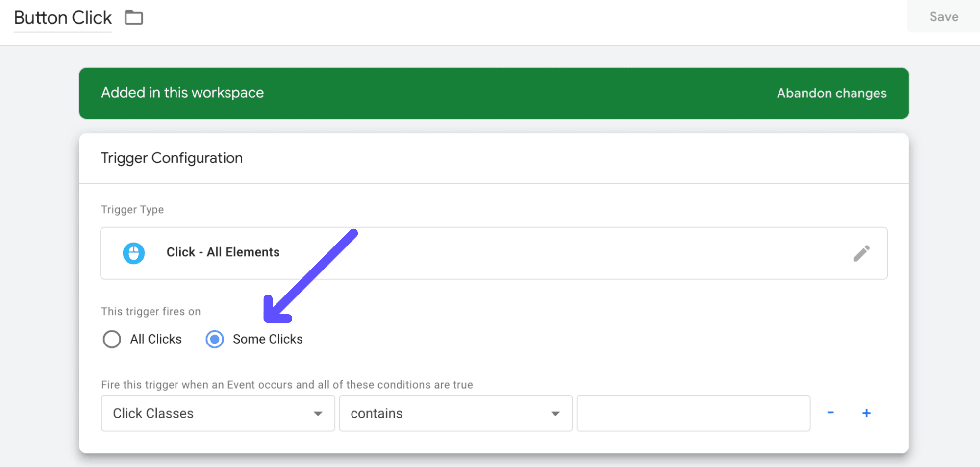Click the pencil edit icon on trigger type
This screenshot has width=980, height=467.
pos(862,253)
